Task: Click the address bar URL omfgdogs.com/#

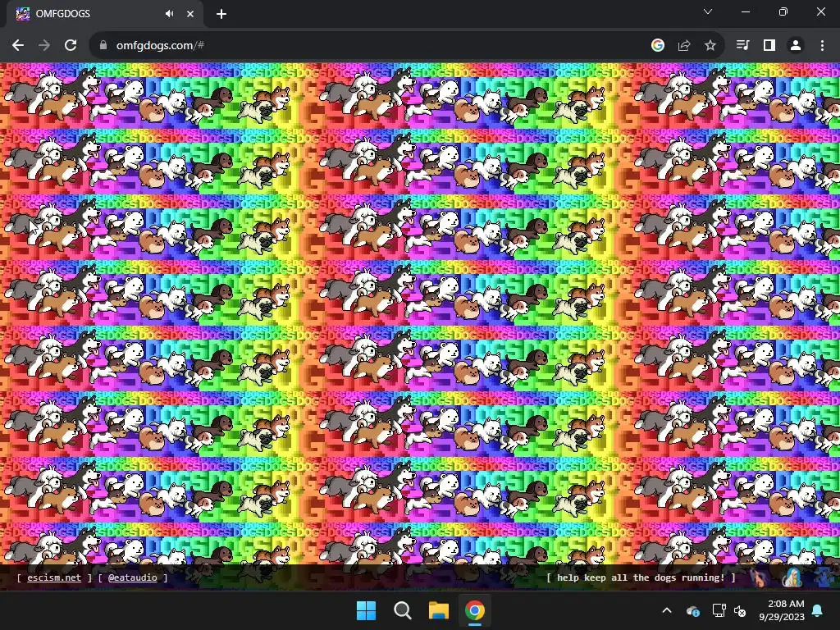Action: [160, 46]
